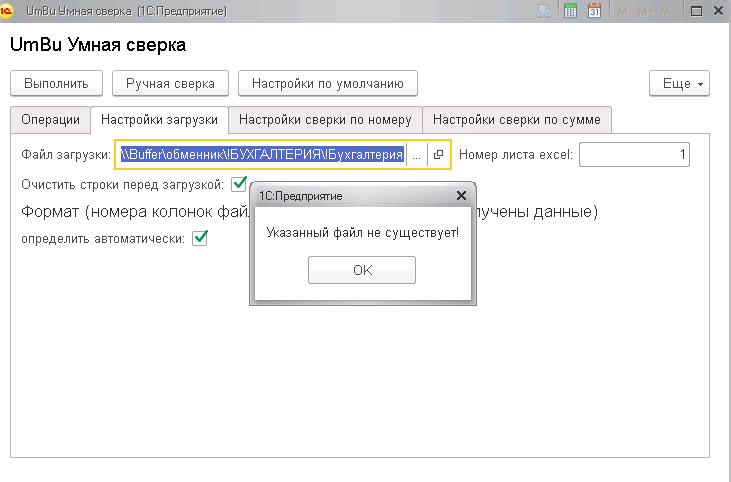
Task: Confirm the error dialog with OK
Action: coord(362,270)
